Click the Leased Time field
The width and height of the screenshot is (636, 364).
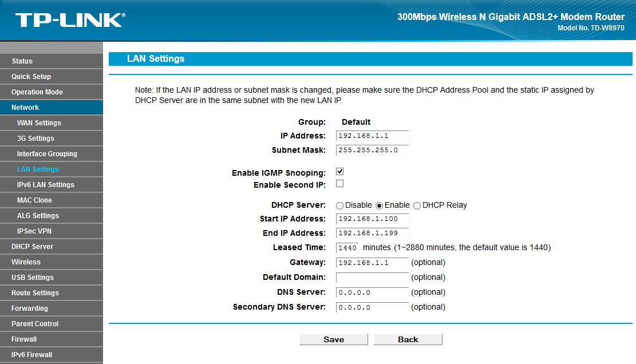(347, 248)
